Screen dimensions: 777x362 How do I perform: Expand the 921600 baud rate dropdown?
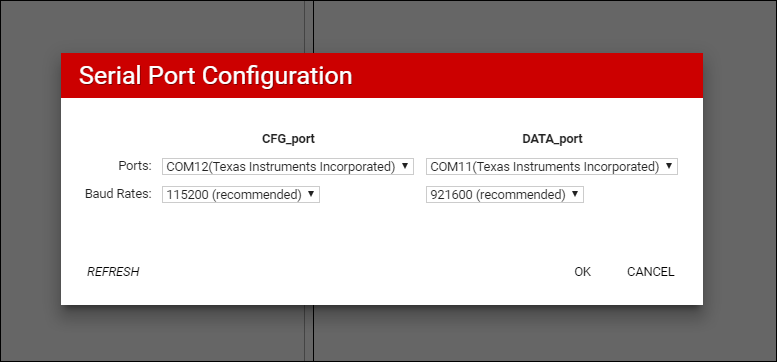tap(504, 195)
